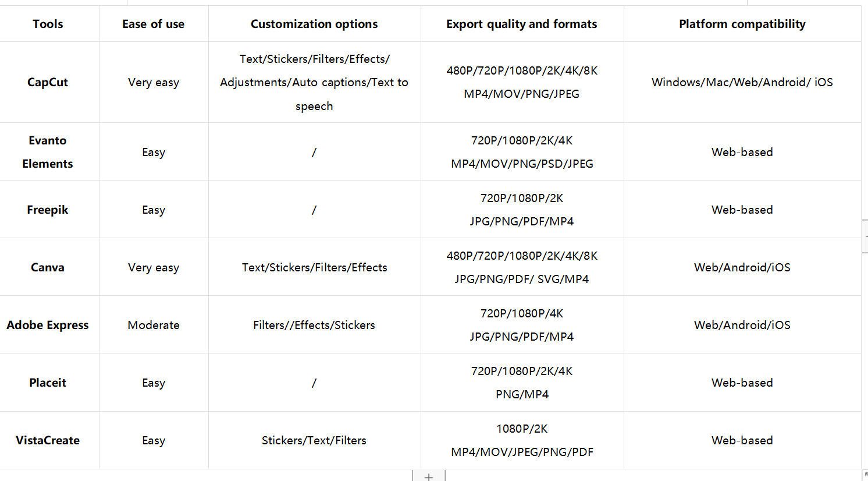Select the "Export quality and formats" header

[522, 24]
